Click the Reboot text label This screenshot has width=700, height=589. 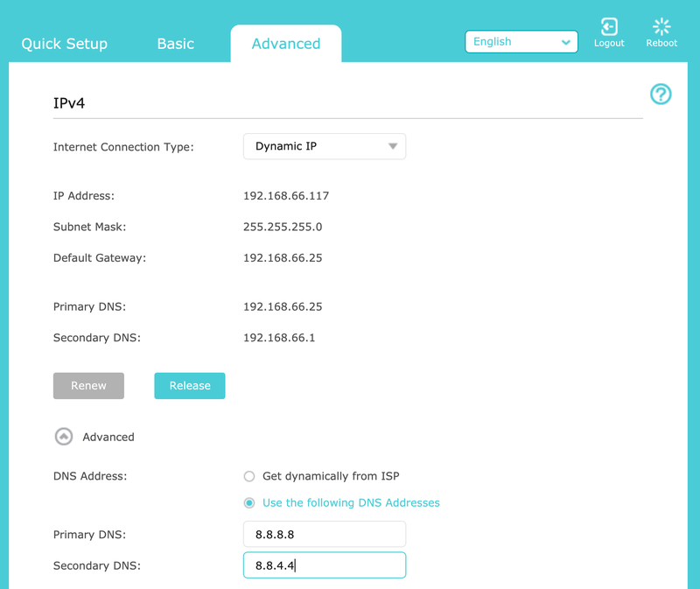point(661,43)
